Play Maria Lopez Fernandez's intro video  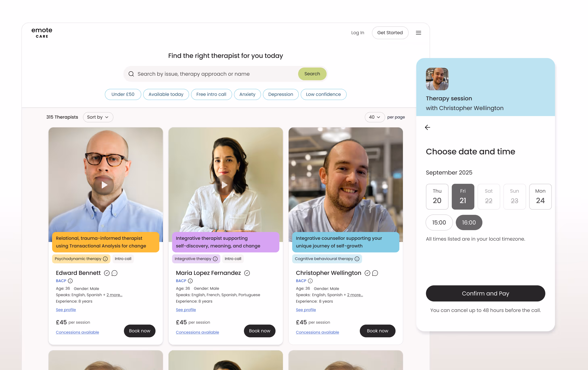point(224,185)
